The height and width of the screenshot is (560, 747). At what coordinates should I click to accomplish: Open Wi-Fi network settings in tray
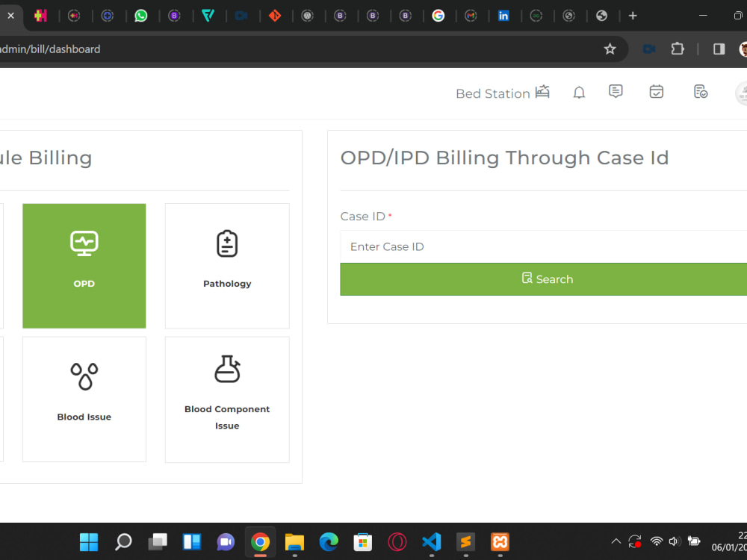(x=657, y=541)
